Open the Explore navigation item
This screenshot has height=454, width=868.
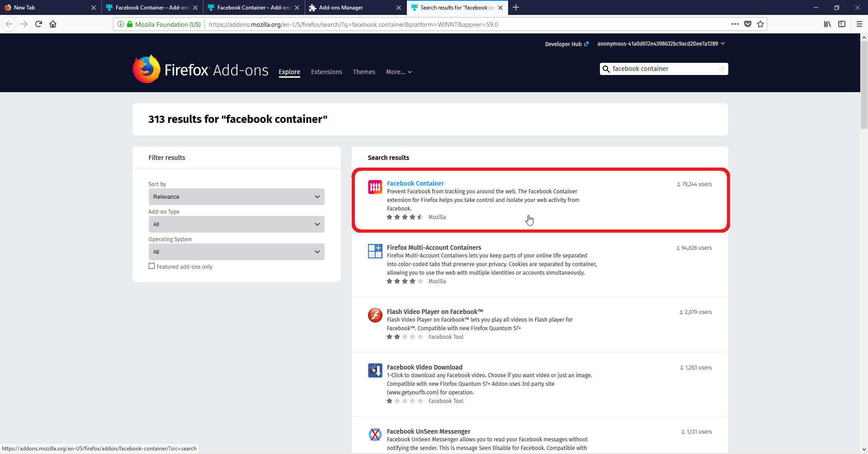(289, 72)
